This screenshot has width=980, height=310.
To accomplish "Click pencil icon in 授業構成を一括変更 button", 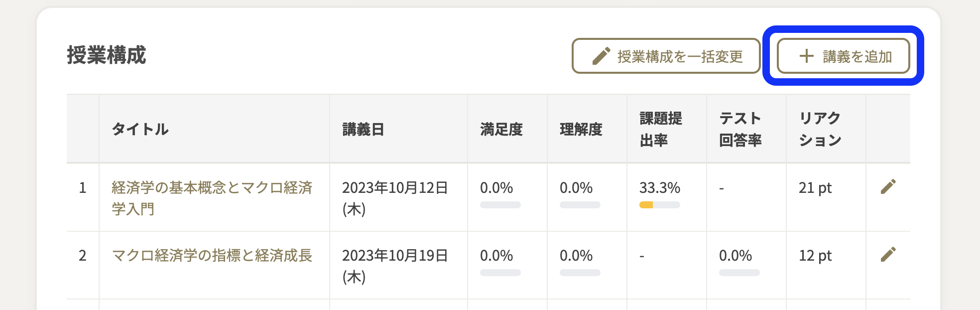I will pyautogui.click(x=601, y=56).
